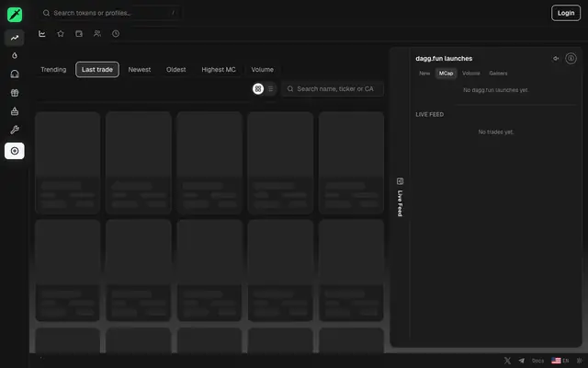
Task: Open the headset support sidebar icon
Action: [15, 74]
